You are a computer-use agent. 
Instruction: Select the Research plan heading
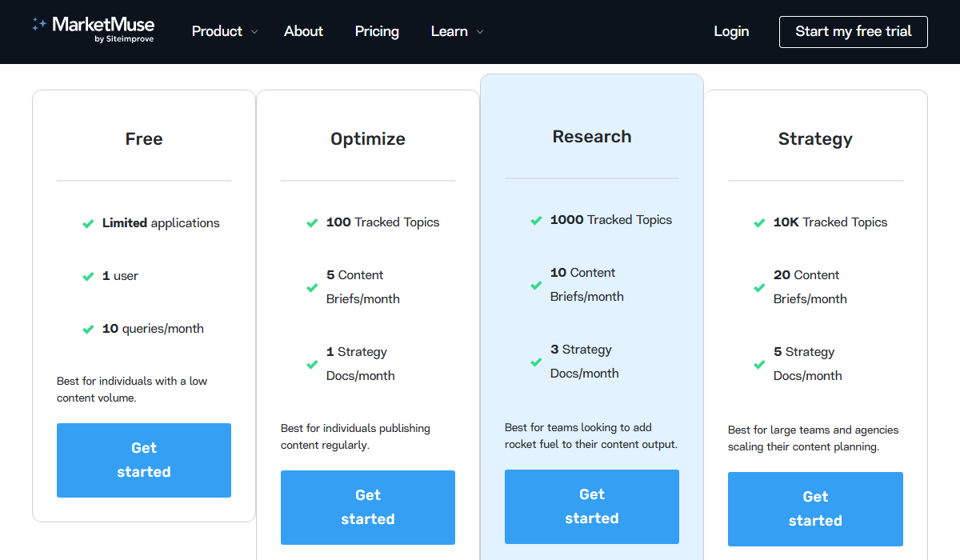pyautogui.click(x=592, y=137)
